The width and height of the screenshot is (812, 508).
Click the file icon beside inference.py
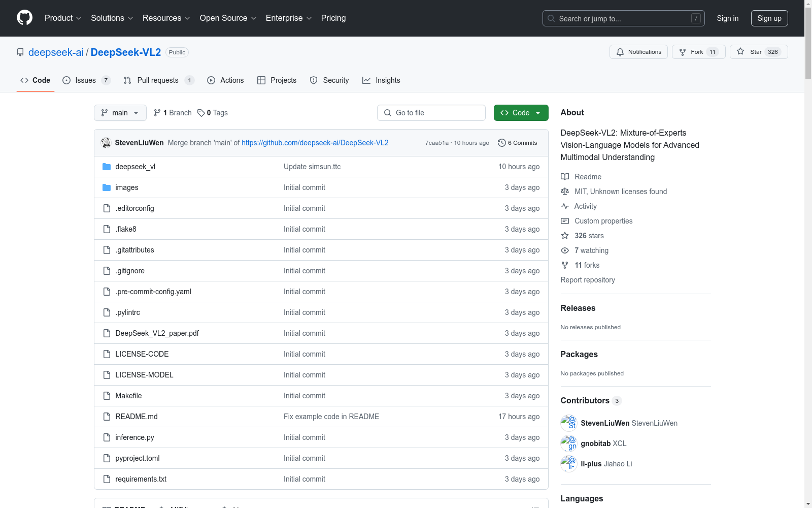tap(107, 437)
